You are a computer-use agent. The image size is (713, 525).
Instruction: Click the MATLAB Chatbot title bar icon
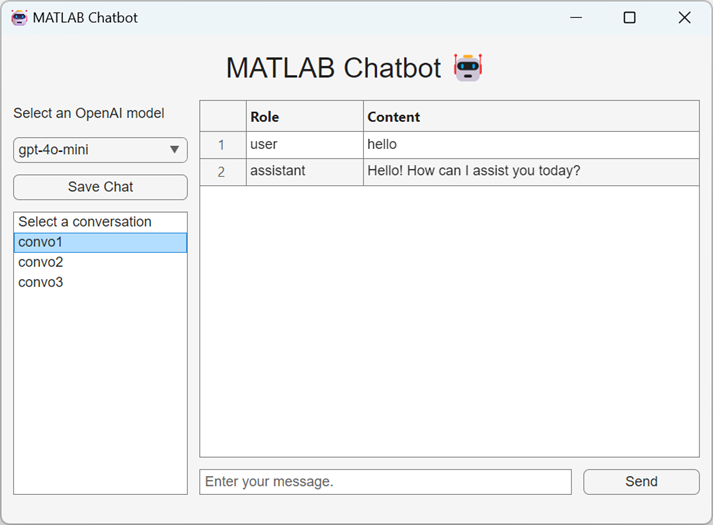point(19,18)
